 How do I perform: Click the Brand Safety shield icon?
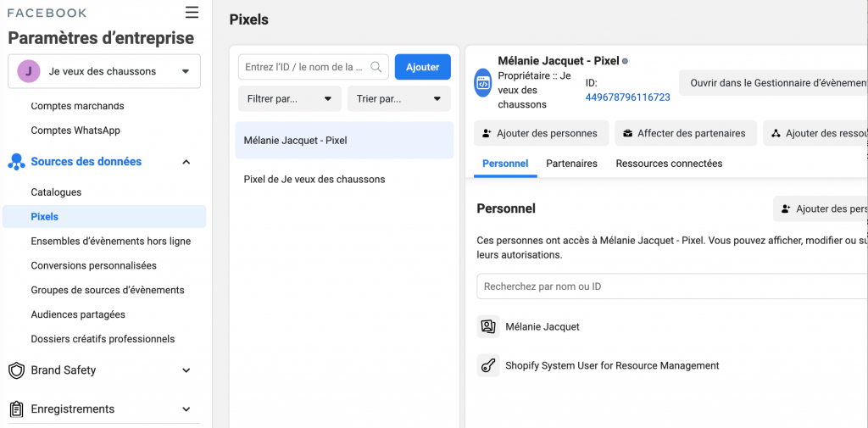(x=17, y=370)
